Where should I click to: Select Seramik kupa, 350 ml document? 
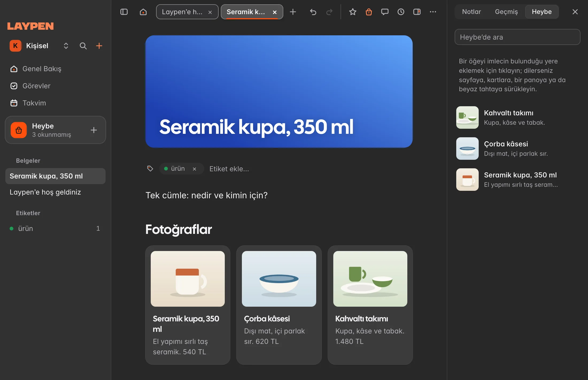coord(55,176)
